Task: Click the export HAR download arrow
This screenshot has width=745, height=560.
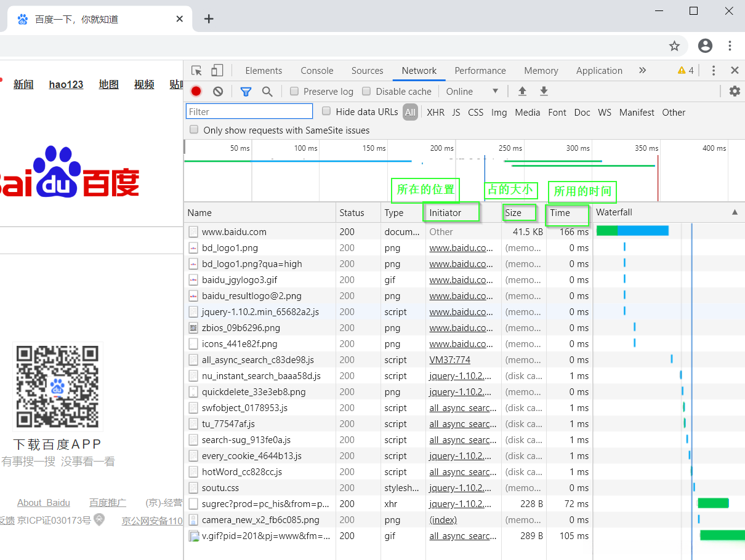Action: pos(544,92)
